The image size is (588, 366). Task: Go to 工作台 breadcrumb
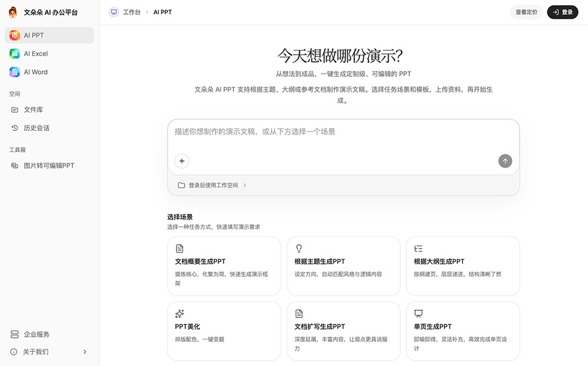pos(132,12)
